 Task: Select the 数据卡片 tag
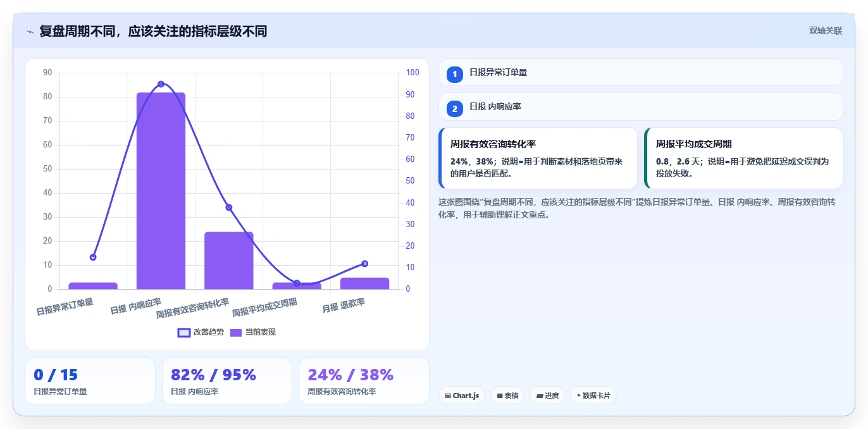point(593,395)
